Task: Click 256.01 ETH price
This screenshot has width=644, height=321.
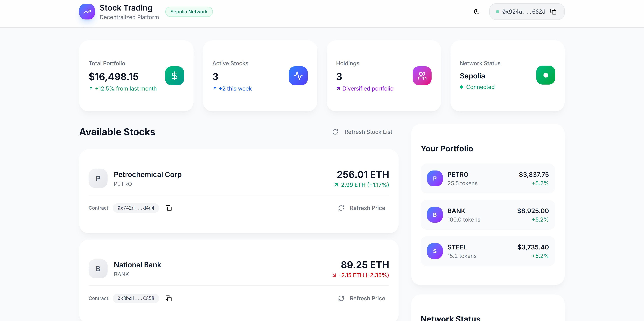Action: [x=363, y=175]
